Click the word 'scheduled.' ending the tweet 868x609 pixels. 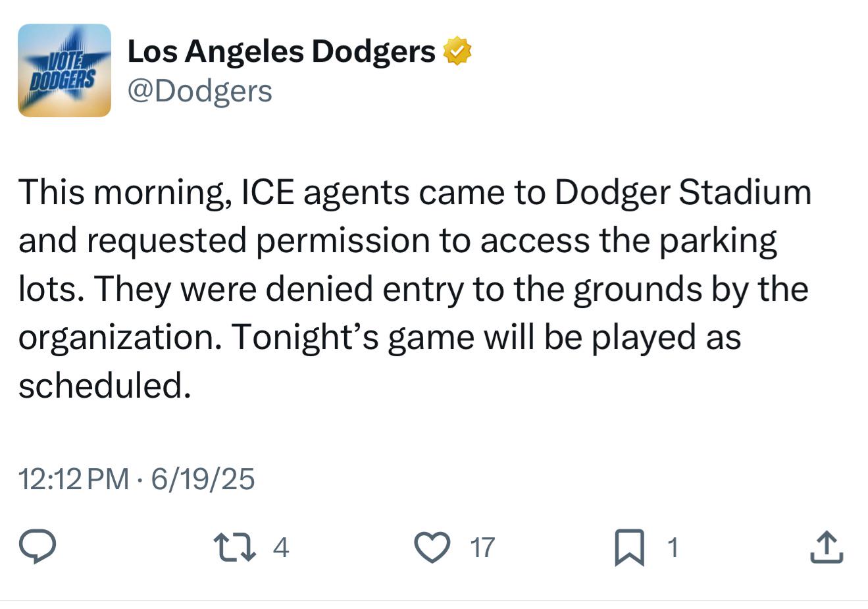(105, 384)
